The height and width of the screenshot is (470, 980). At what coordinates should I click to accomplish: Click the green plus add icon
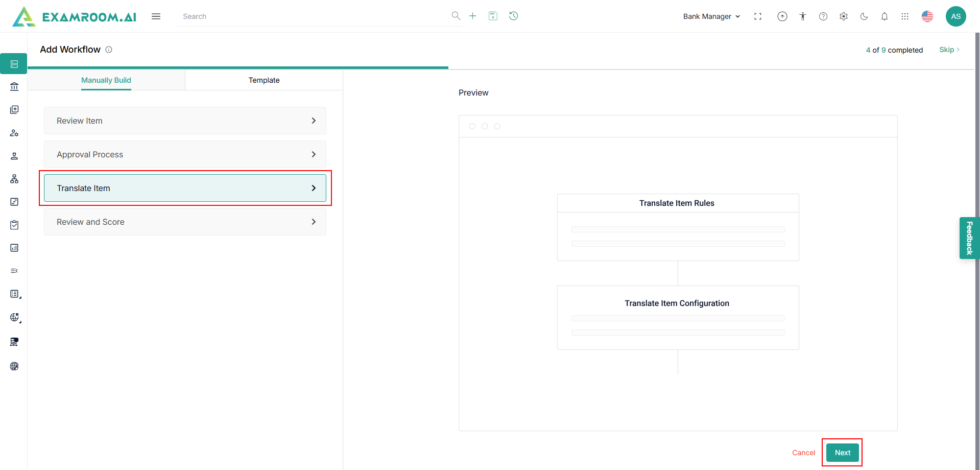point(473,16)
